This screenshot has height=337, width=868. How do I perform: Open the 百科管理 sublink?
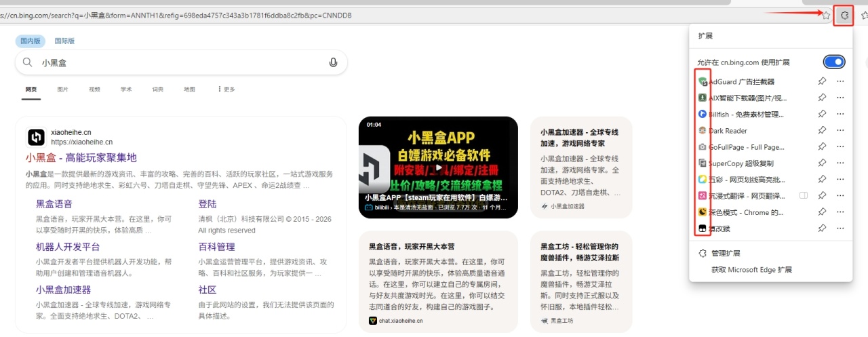(216, 246)
